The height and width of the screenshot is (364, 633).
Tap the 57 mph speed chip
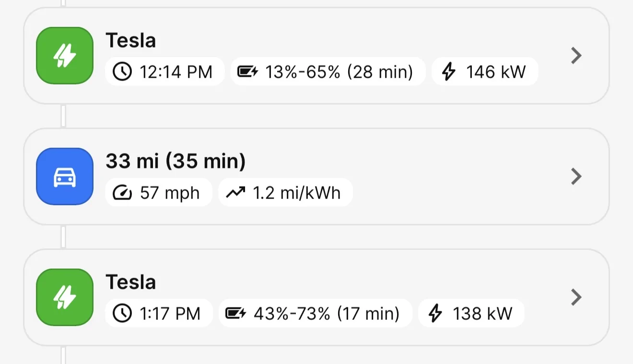(159, 193)
